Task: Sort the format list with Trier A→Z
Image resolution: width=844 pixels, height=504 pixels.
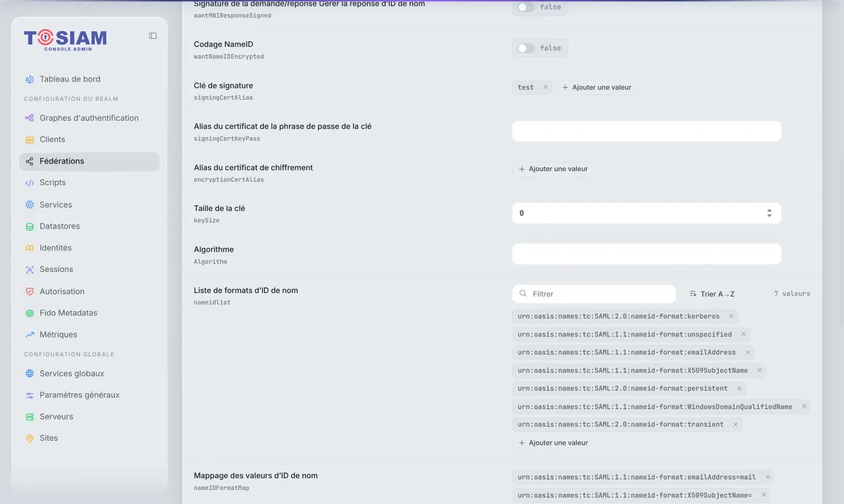Action: pos(712,294)
